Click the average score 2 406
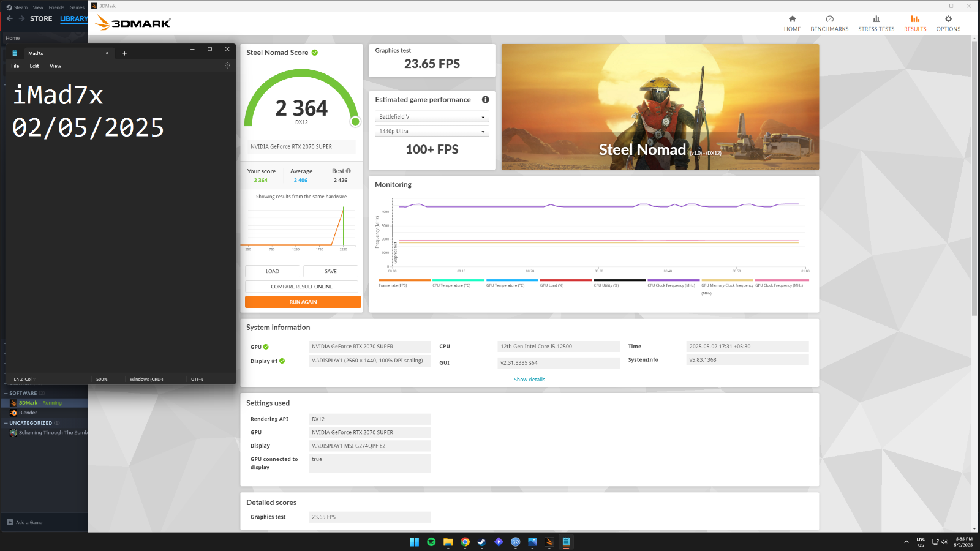Viewport: 980px width, 551px height. (301, 181)
